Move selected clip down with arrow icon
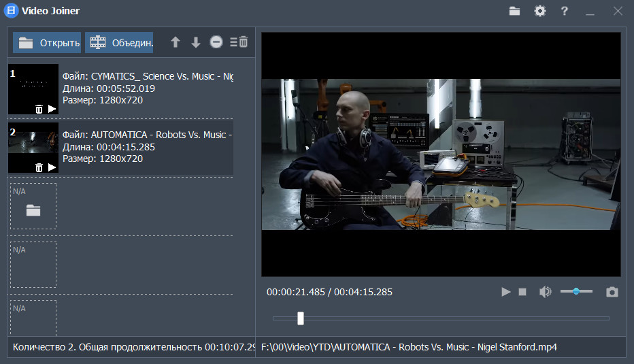This screenshot has width=634, height=364. (196, 42)
